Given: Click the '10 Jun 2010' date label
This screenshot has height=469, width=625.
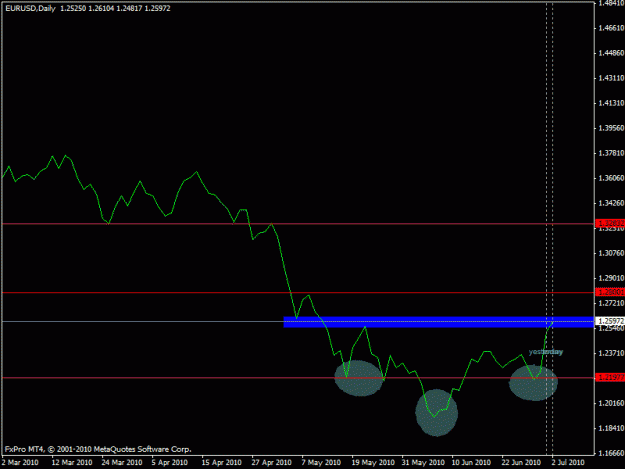Looking at the screenshot, I should tap(471, 462).
